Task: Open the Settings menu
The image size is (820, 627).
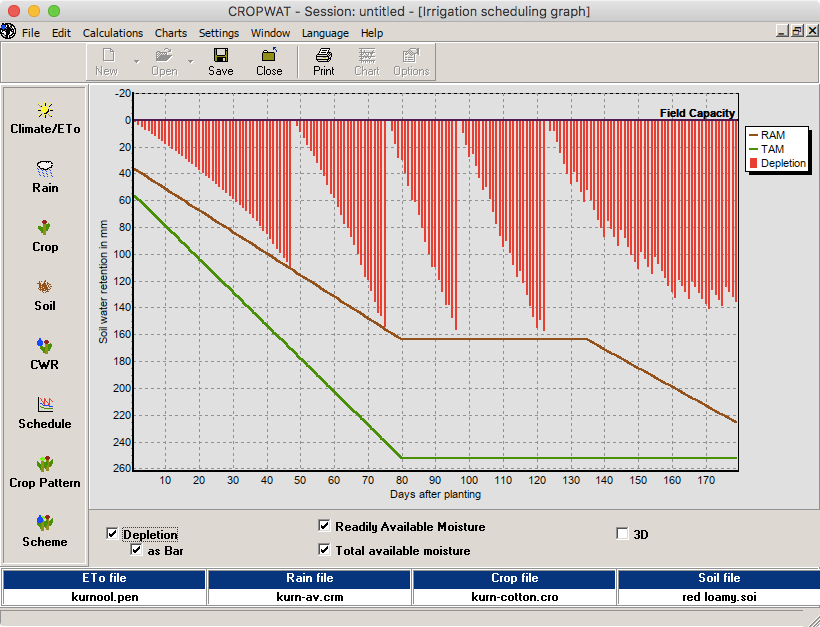Action: (218, 33)
